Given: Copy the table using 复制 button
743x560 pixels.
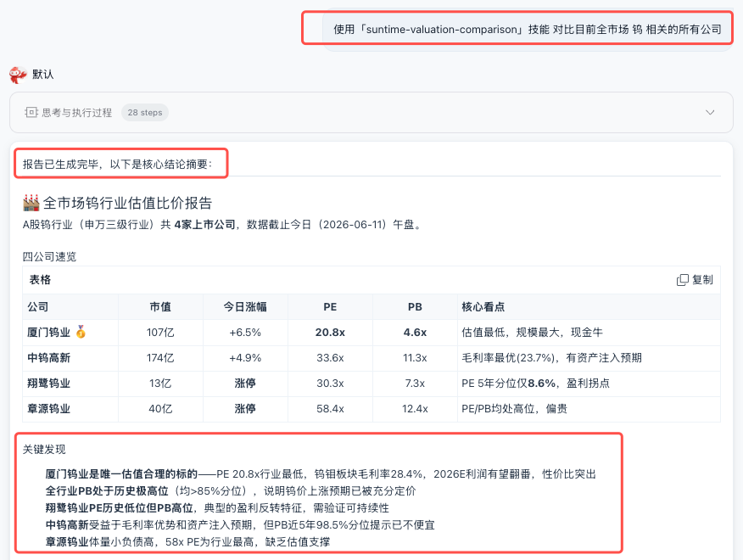Looking at the screenshot, I should [x=695, y=280].
